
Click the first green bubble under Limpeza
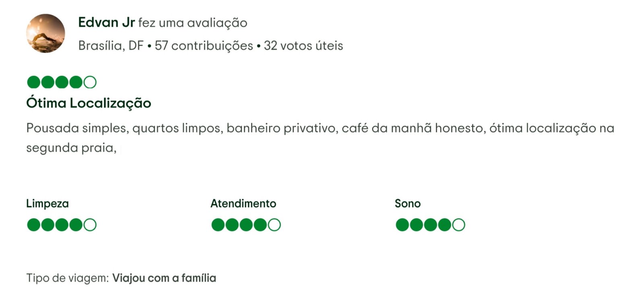[x=34, y=225]
